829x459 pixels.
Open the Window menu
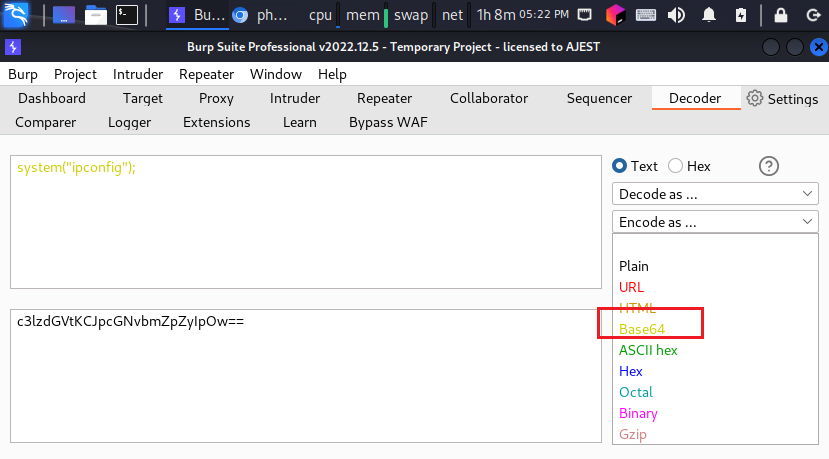275,74
